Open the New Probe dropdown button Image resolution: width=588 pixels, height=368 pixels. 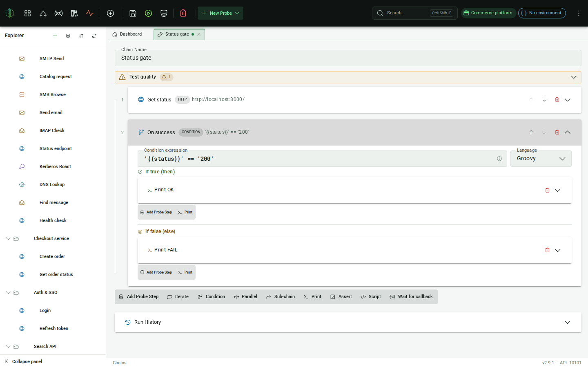click(220, 13)
